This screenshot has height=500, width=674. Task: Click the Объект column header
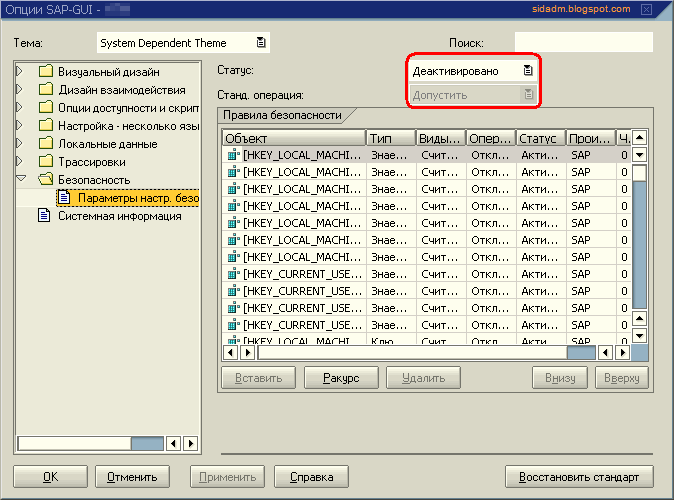(x=294, y=138)
